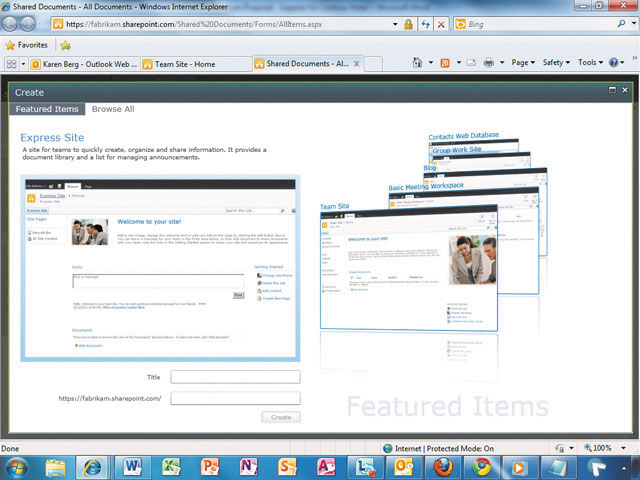Open OneNote from the taskbar
This screenshot has height=480, width=640.
[249, 466]
